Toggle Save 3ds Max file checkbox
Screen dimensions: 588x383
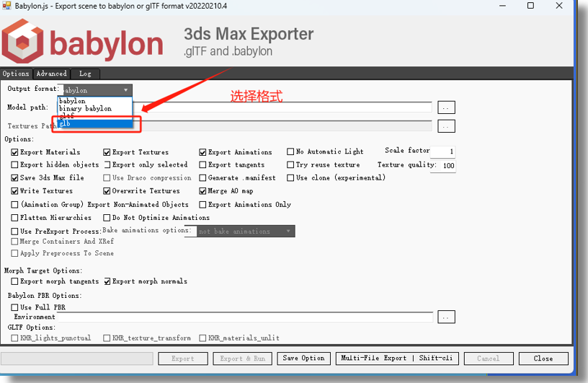pyautogui.click(x=14, y=178)
